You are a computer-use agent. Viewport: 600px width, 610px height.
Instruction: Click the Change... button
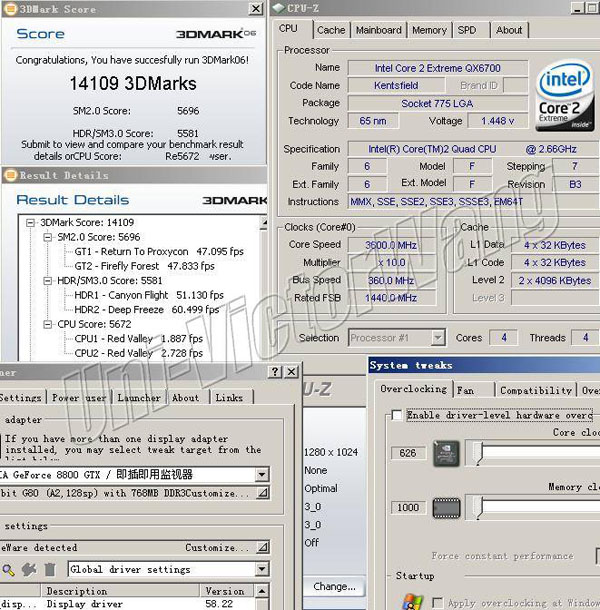[x=334, y=587]
